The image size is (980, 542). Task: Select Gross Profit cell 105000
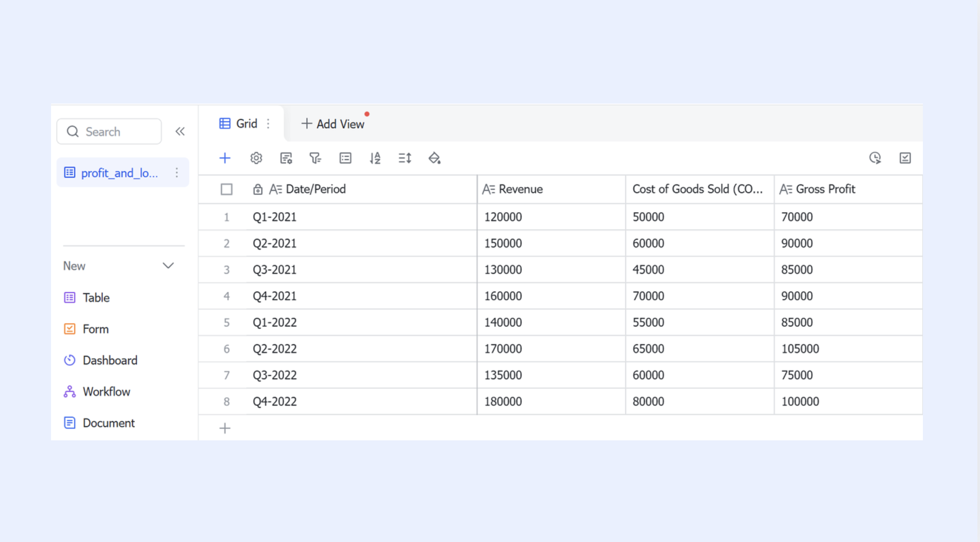[x=848, y=349]
